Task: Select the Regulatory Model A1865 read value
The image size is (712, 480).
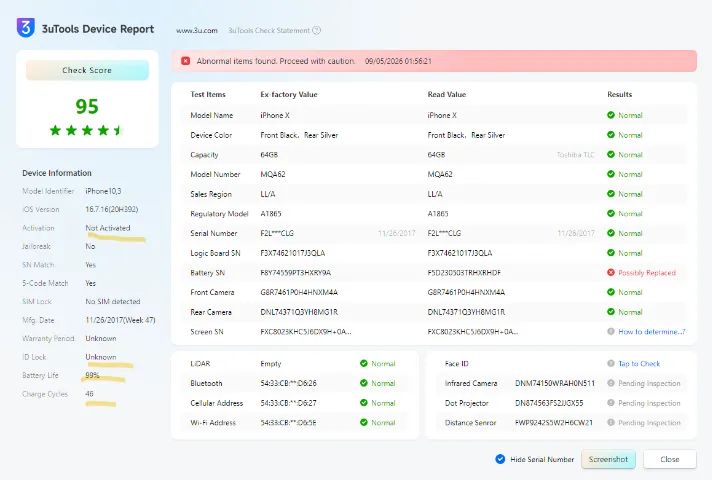Action: coord(438,213)
